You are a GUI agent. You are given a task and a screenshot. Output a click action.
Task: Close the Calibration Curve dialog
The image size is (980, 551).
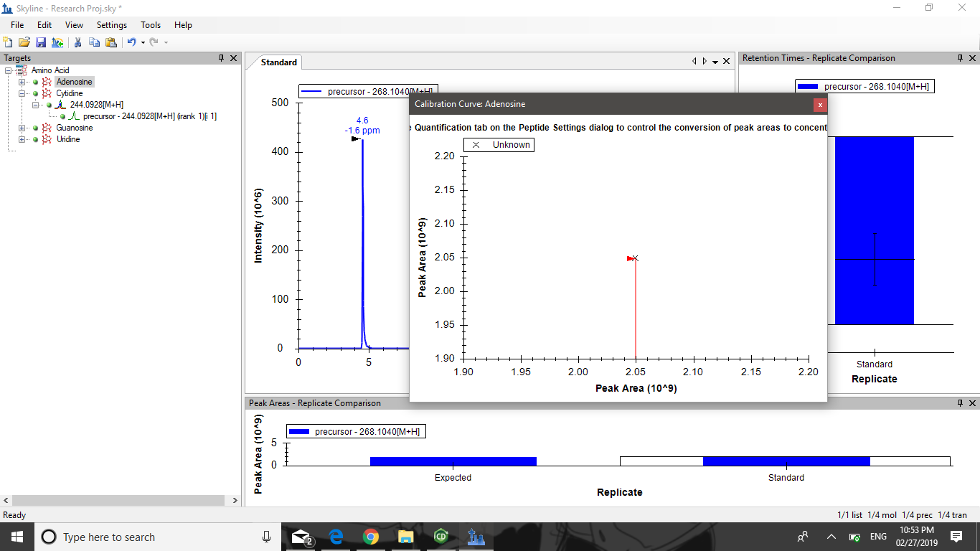coord(820,105)
